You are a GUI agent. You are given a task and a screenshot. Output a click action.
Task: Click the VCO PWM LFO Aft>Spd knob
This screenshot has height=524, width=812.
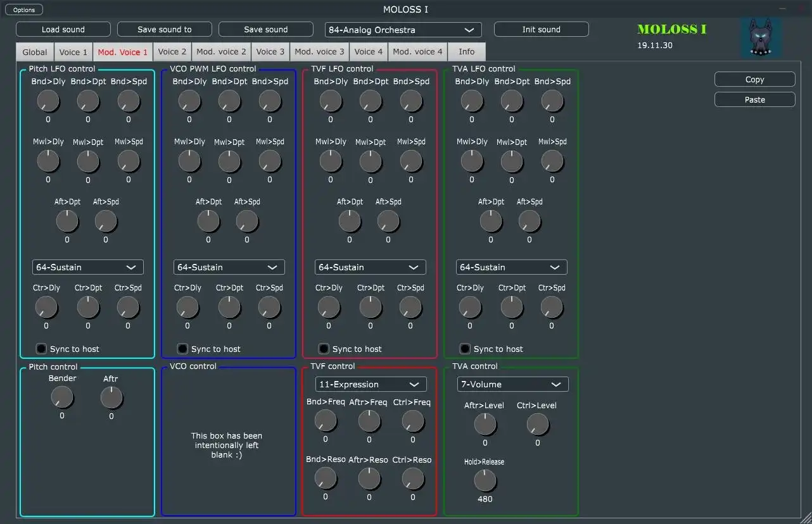(247, 221)
